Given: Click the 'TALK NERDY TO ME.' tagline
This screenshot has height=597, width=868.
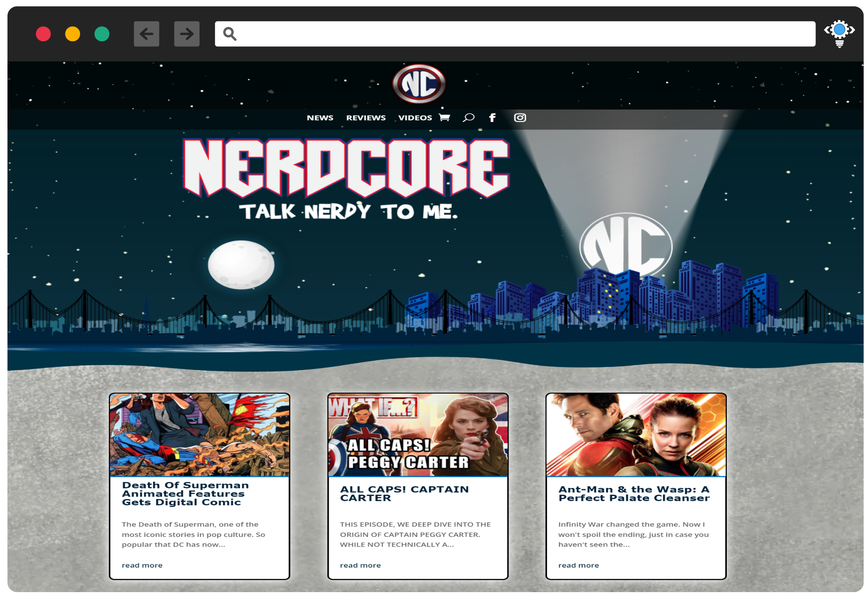Looking at the screenshot, I should tap(348, 211).
